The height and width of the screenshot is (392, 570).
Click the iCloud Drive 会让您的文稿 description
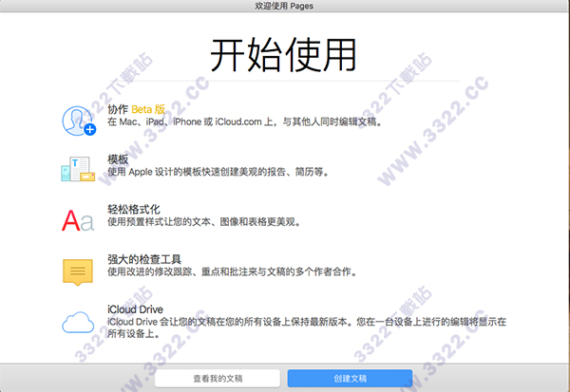coord(307,327)
